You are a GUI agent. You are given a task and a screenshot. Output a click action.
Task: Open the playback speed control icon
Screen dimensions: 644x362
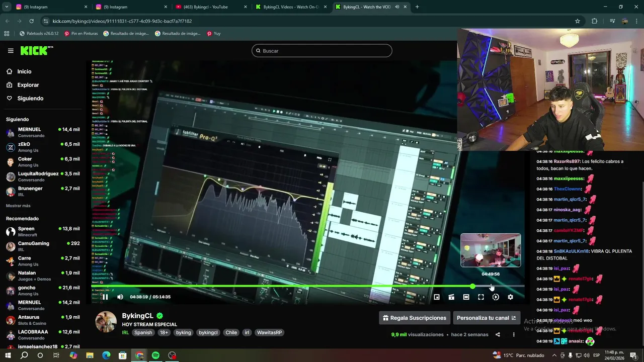click(x=496, y=297)
